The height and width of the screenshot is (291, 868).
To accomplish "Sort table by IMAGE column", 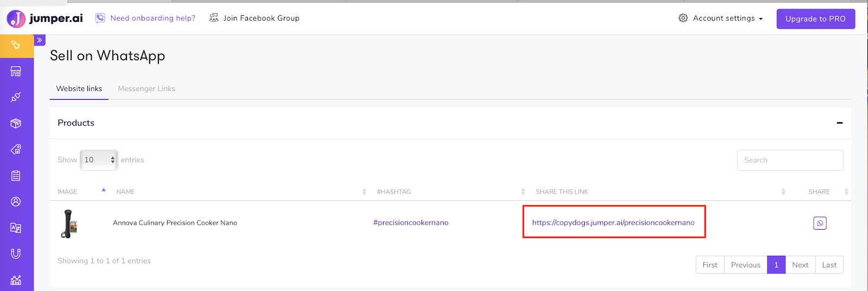I will (81, 192).
